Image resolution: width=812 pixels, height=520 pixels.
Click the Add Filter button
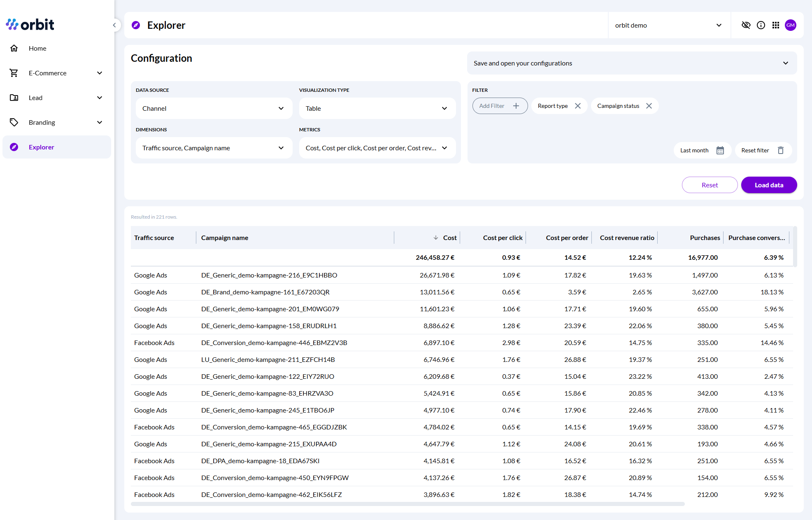click(500, 106)
